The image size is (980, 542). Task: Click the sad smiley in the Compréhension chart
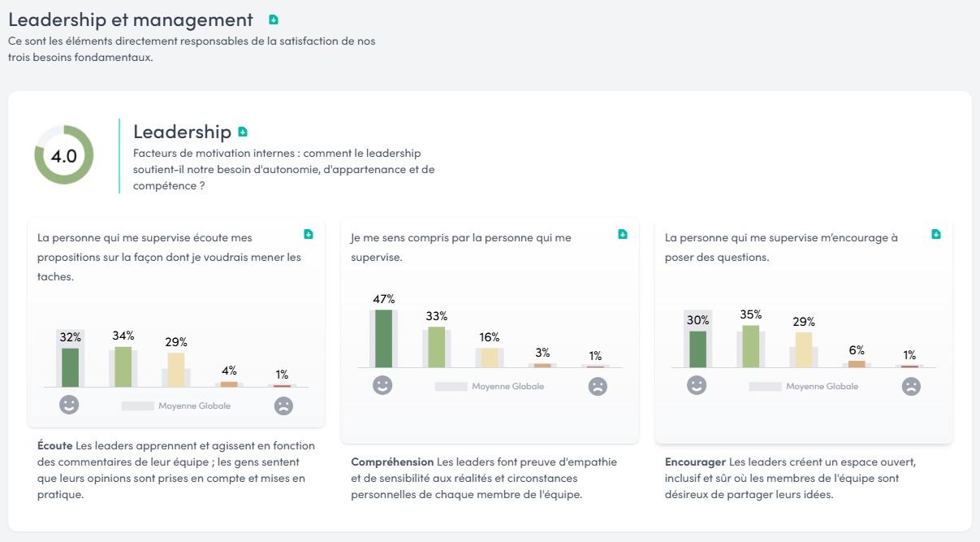pyautogui.click(x=598, y=386)
